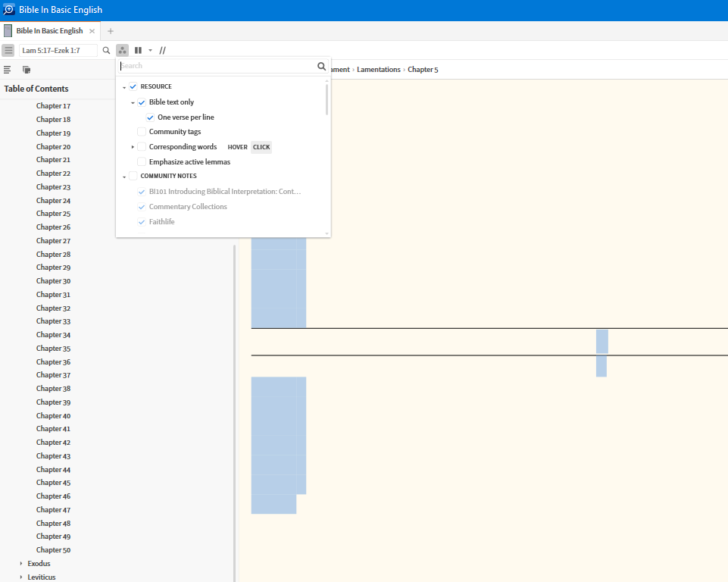Click the Lam 5:17–Ezek 1:7 reference box
The height and width of the screenshot is (582, 728).
click(x=58, y=50)
